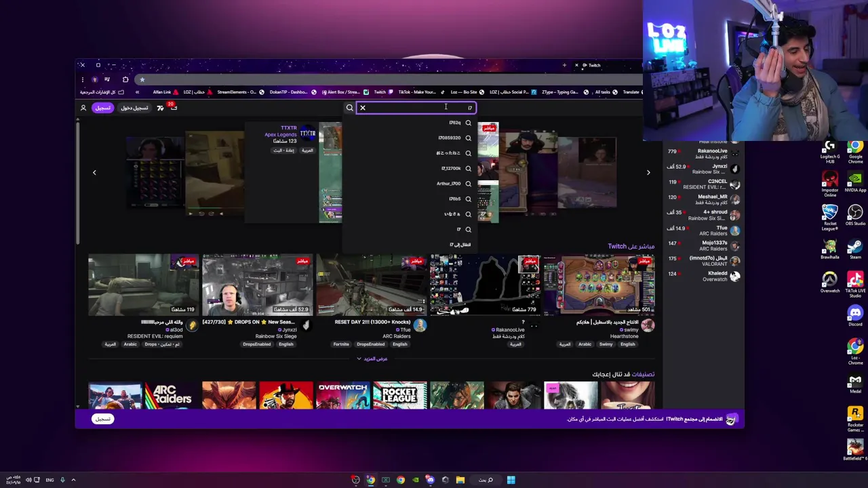Open Rockstar Games desktop icon
The image size is (868, 488).
click(855, 418)
